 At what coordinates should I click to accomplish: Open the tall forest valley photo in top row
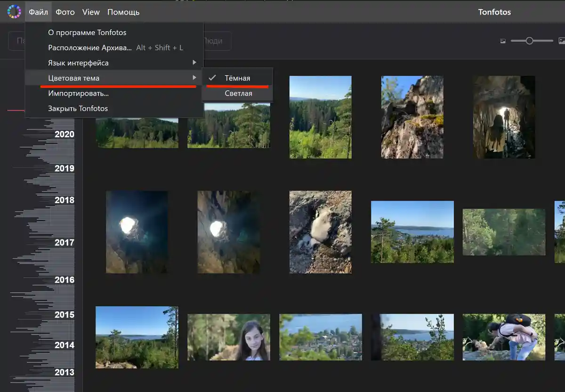[x=320, y=117]
